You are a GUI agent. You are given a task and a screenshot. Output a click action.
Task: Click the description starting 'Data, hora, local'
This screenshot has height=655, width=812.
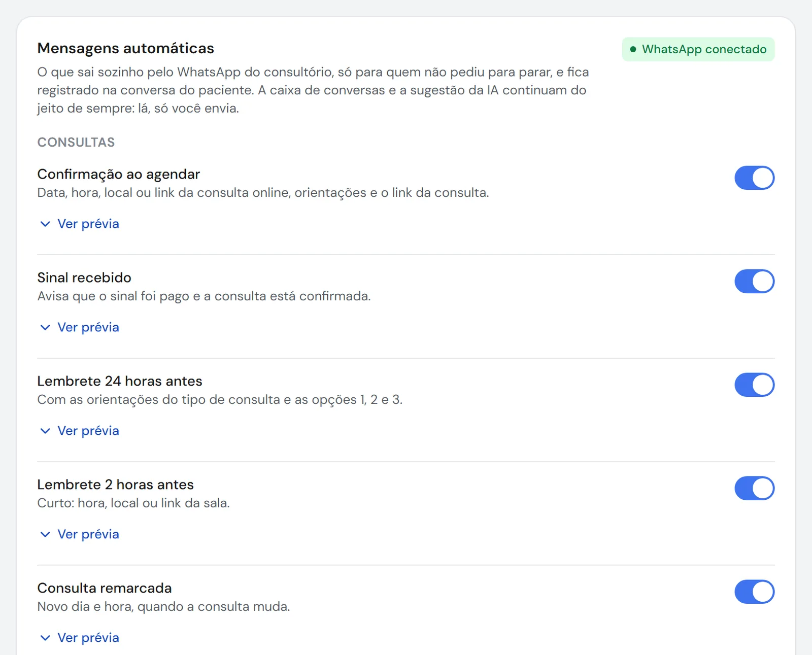[x=263, y=193]
